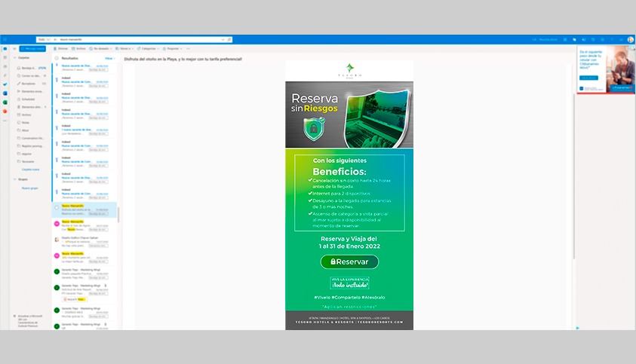Viewport: 636px width, 364px height.
Task: Click Archivo in the toolbar
Action: [x=80, y=48]
